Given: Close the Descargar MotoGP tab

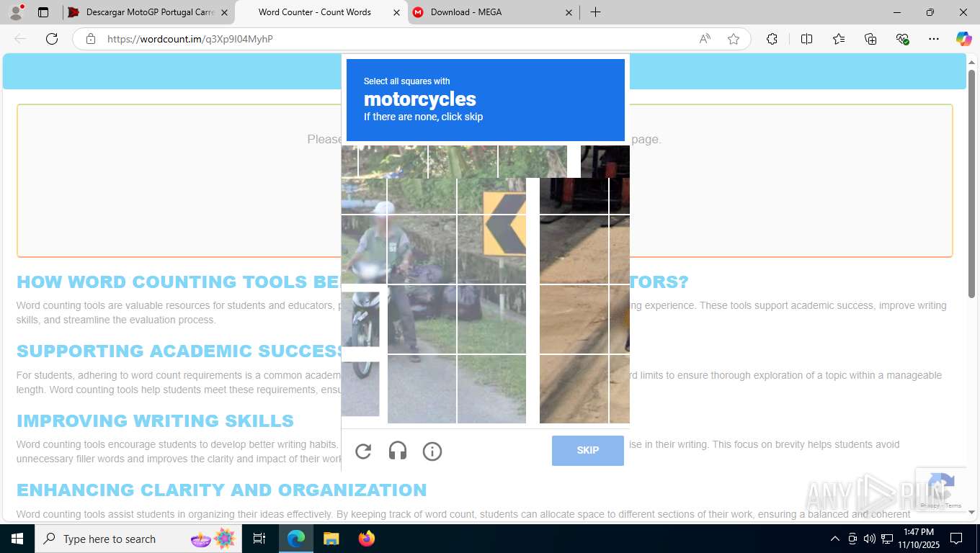Looking at the screenshot, I should pyautogui.click(x=225, y=12).
